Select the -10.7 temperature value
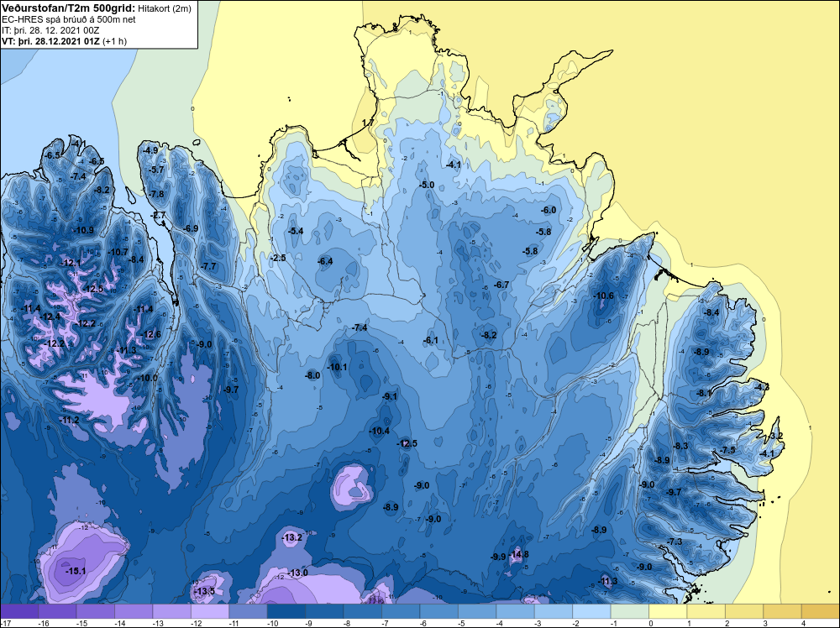 [118, 252]
